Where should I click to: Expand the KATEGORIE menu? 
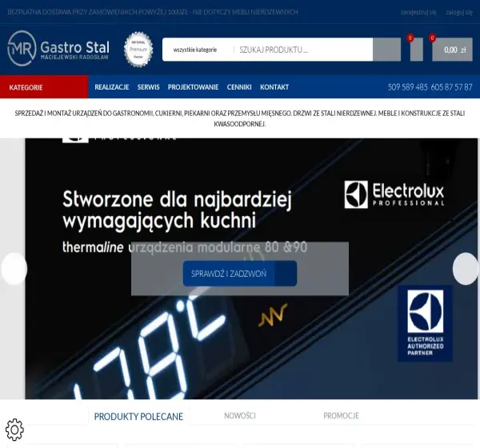[x=44, y=87]
